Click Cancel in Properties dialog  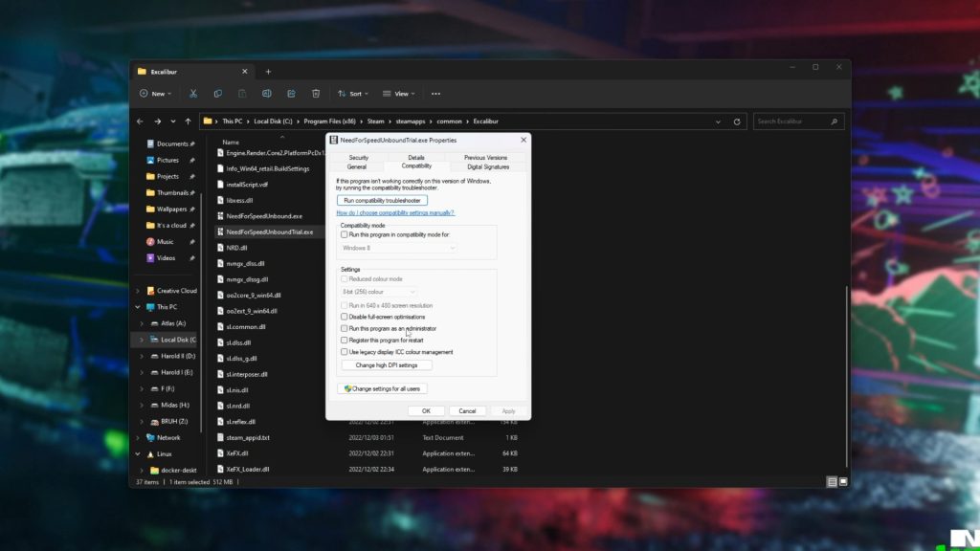[467, 411]
